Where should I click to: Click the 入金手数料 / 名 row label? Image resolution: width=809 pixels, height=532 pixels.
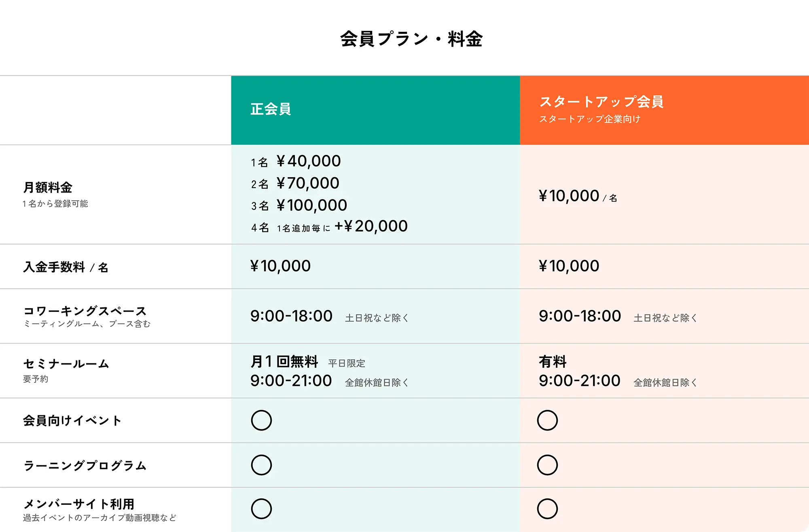coord(66,267)
